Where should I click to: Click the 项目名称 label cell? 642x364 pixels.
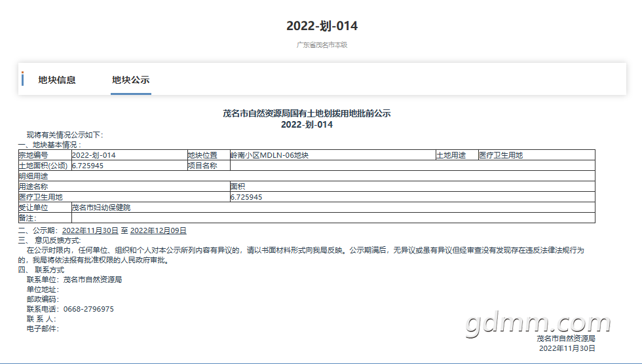(x=208, y=166)
